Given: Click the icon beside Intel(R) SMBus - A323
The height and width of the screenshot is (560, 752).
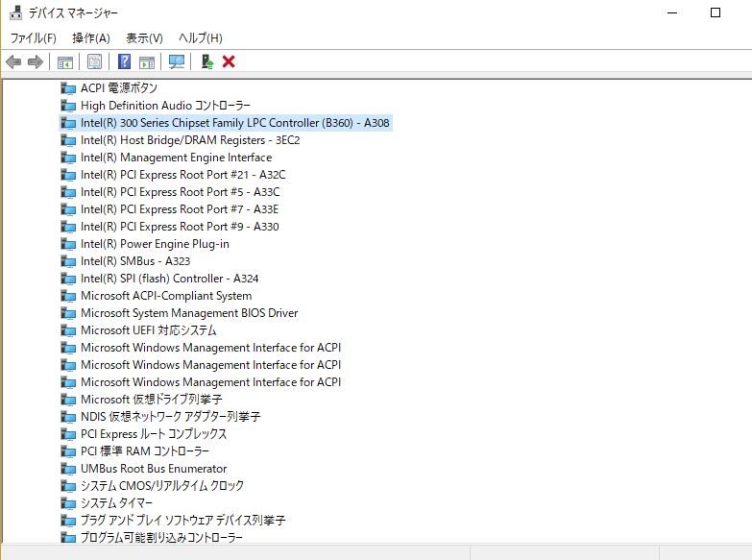Looking at the screenshot, I should coord(68,261).
